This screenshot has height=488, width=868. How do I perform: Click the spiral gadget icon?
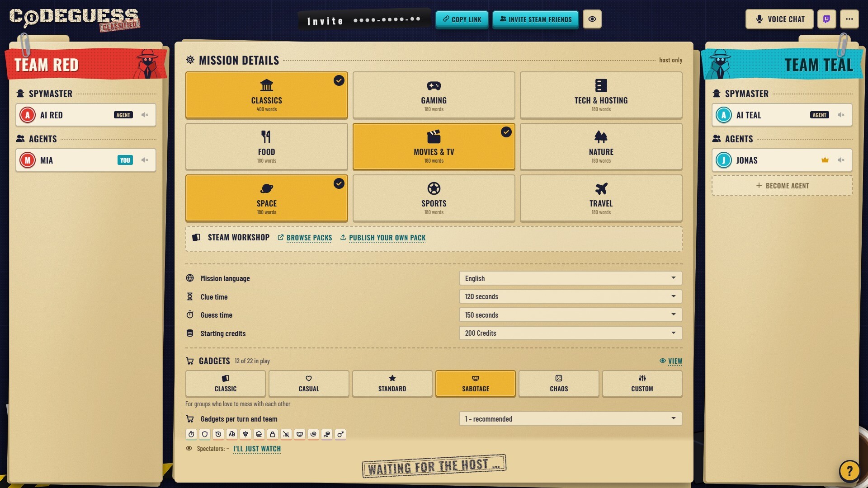313,434
